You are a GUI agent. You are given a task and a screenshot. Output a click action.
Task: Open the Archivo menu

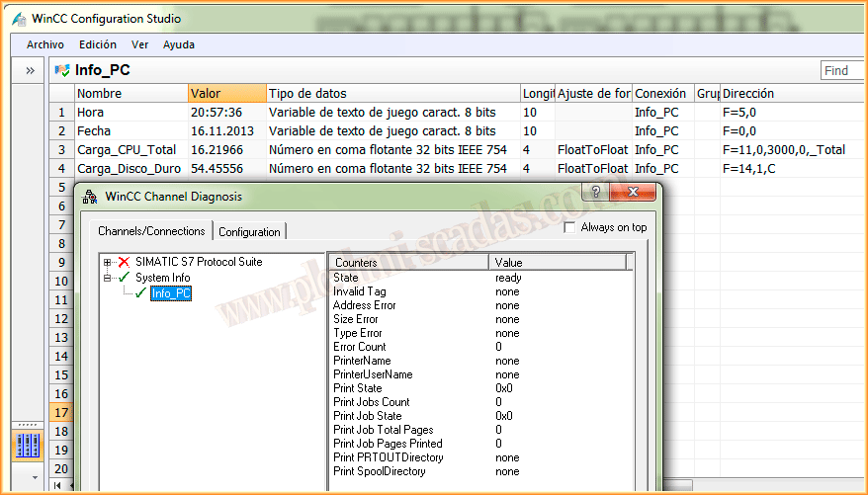pos(45,44)
